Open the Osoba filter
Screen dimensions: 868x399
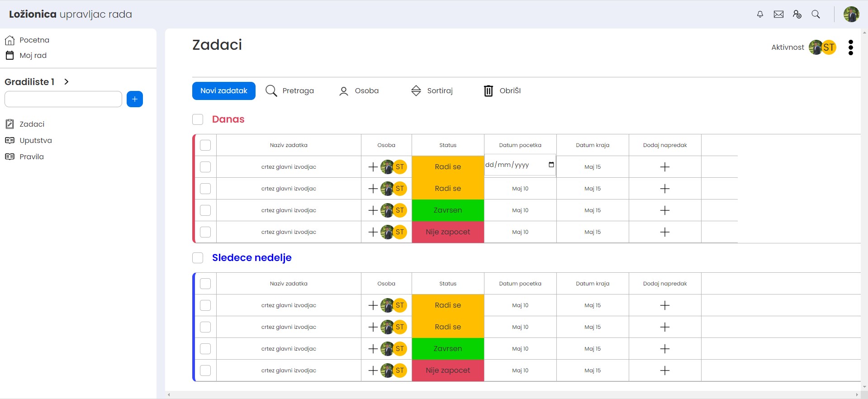pos(359,91)
